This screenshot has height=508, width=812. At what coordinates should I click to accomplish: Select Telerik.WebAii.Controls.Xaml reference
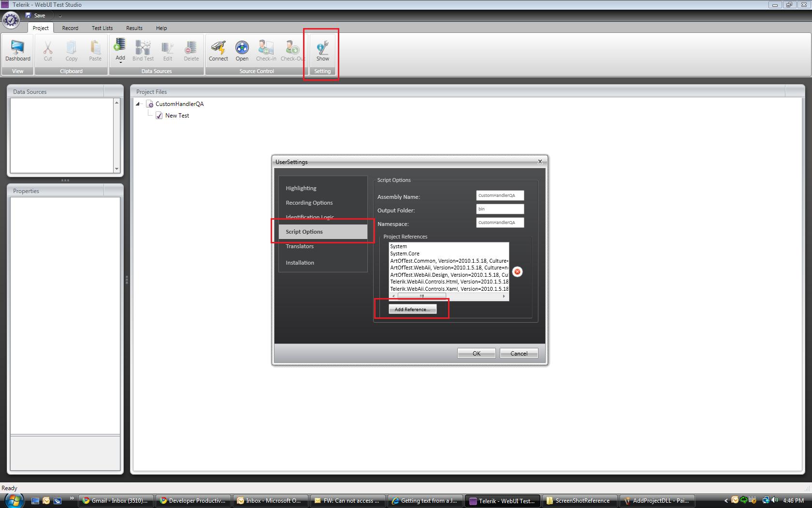449,289
